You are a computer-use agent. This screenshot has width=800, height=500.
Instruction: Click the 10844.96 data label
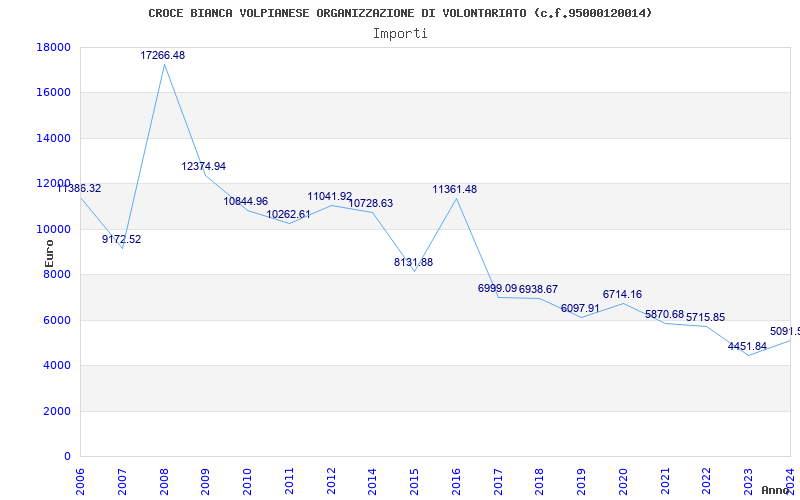pyautogui.click(x=245, y=202)
